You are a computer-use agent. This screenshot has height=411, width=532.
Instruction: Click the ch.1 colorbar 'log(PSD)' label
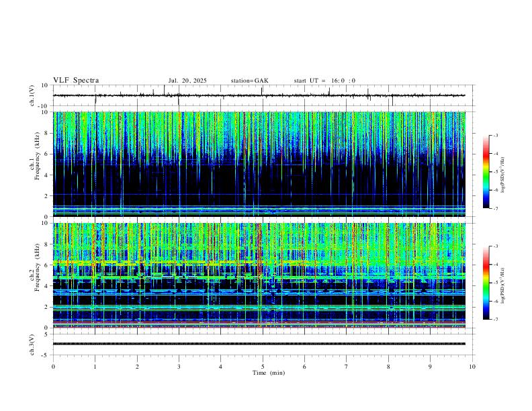point(502,175)
